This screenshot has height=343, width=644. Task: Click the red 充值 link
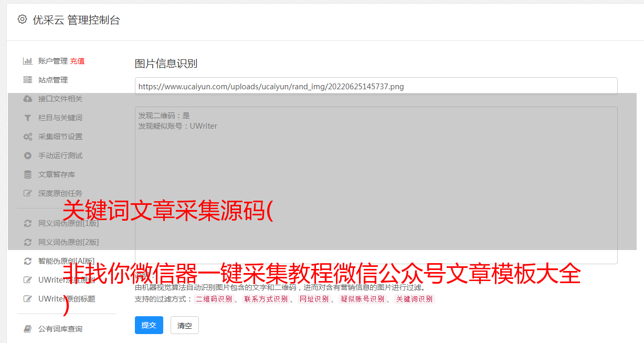click(x=77, y=61)
